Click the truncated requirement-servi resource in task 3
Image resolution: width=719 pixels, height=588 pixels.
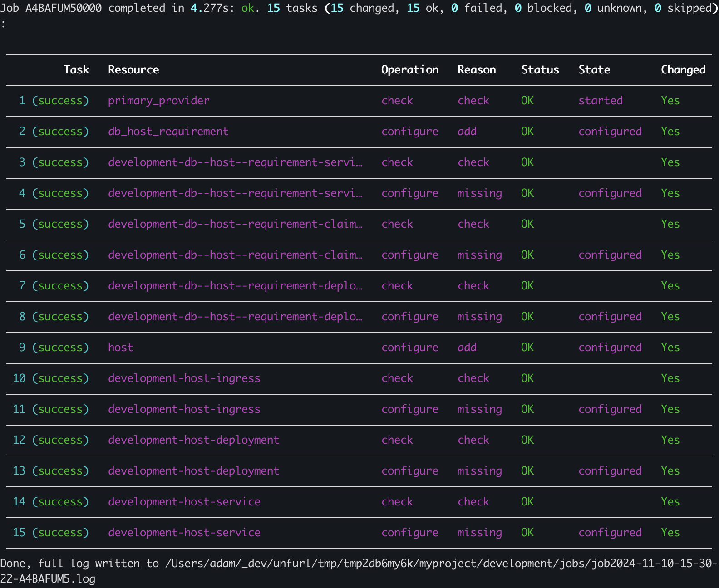tap(235, 162)
